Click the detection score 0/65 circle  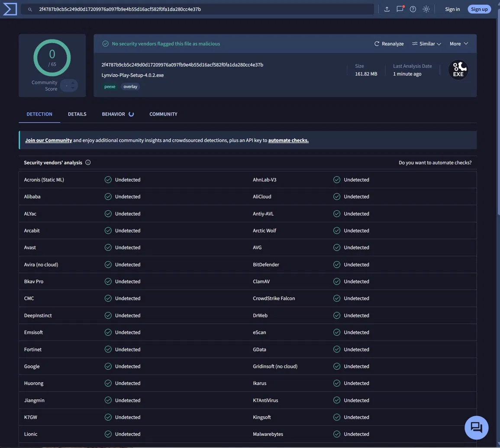[52, 58]
